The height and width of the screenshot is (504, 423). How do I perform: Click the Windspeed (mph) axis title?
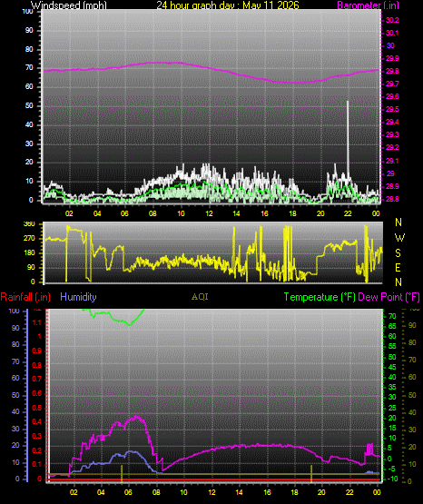pyautogui.click(x=69, y=5)
